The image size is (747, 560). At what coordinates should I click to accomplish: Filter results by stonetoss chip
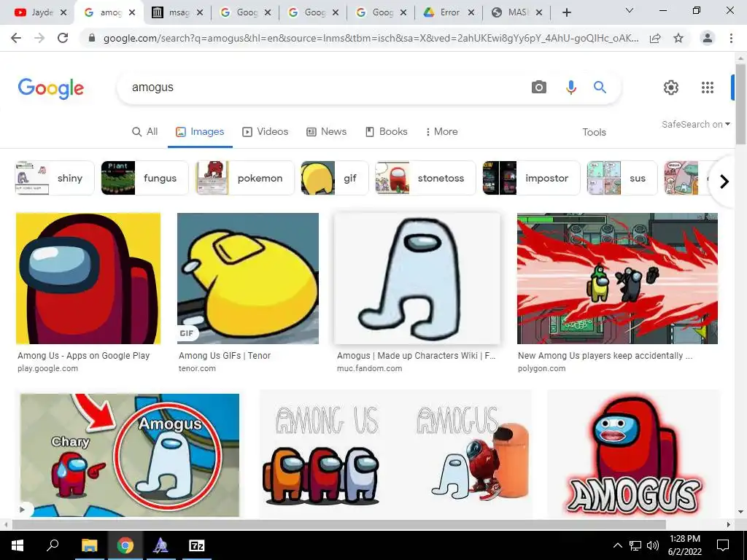tap(425, 178)
